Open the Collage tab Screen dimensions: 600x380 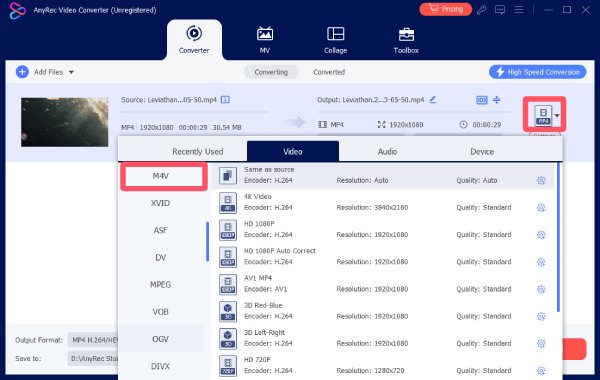tap(336, 40)
